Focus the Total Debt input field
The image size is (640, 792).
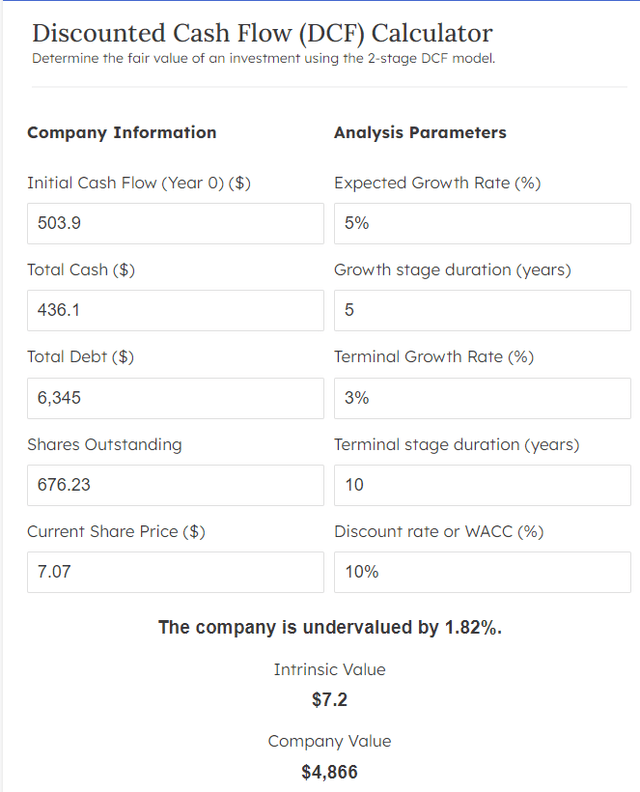[175, 397]
